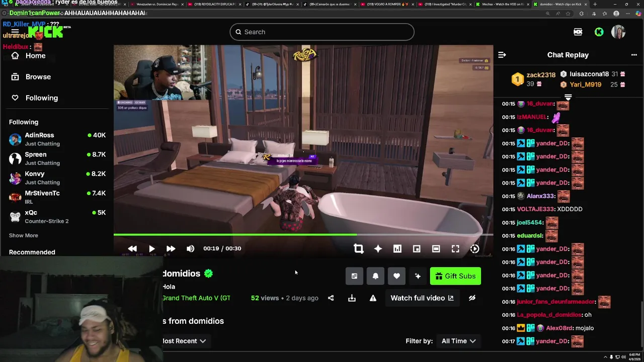The width and height of the screenshot is (644, 362).
Task: Collapse the Chat Replay panel
Action: 502,55
